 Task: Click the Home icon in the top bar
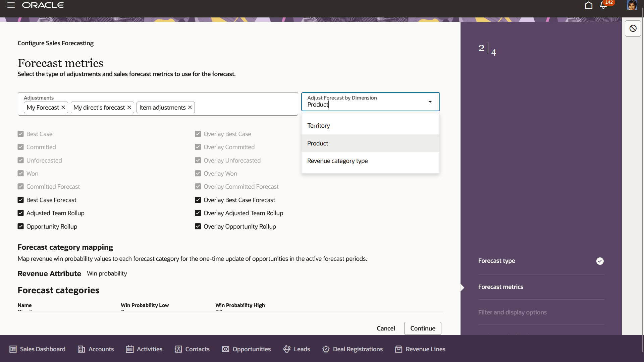click(589, 5)
